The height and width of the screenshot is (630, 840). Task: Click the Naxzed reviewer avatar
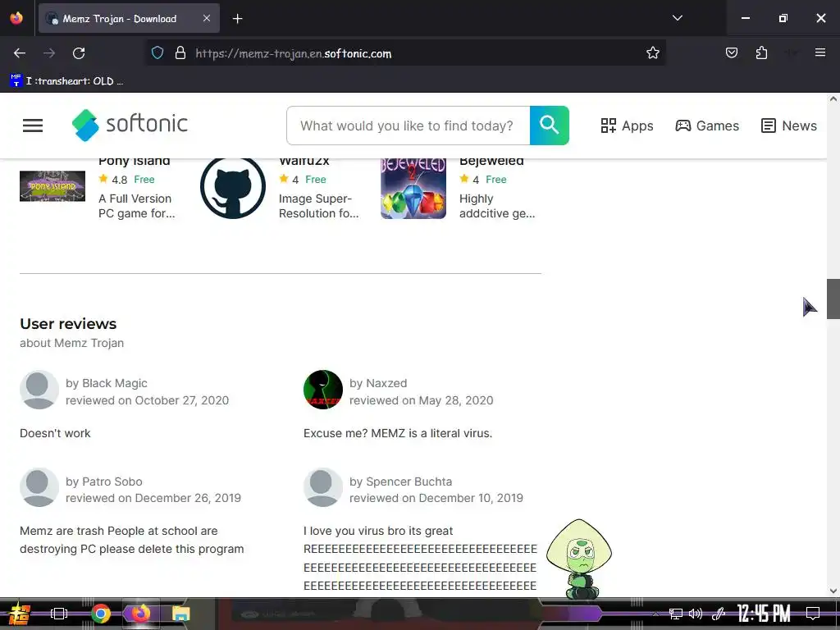(323, 390)
